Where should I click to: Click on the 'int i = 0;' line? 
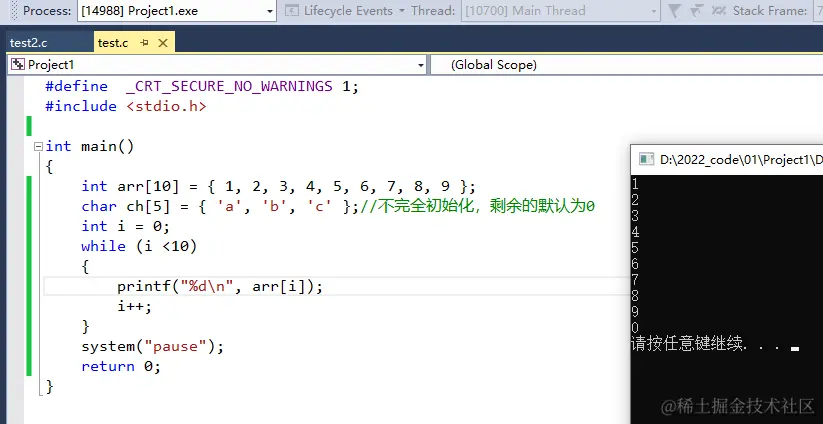pyautogui.click(x=125, y=226)
